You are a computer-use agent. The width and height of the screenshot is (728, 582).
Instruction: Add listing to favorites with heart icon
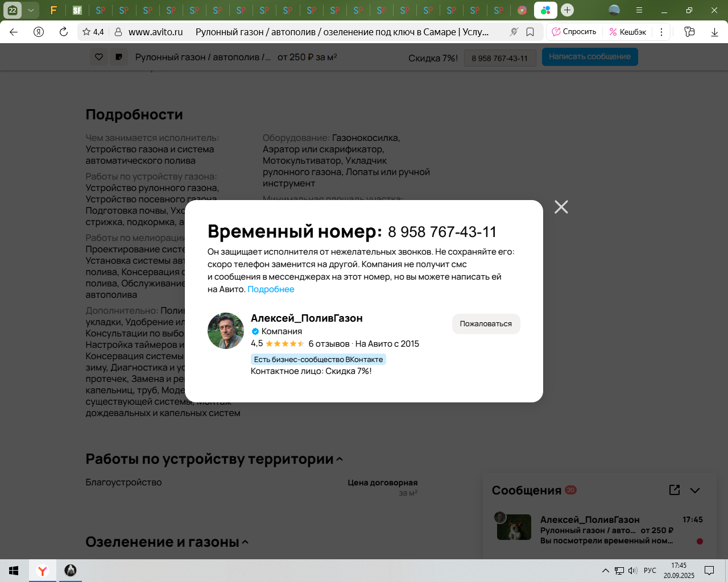[x=99, y=57]
